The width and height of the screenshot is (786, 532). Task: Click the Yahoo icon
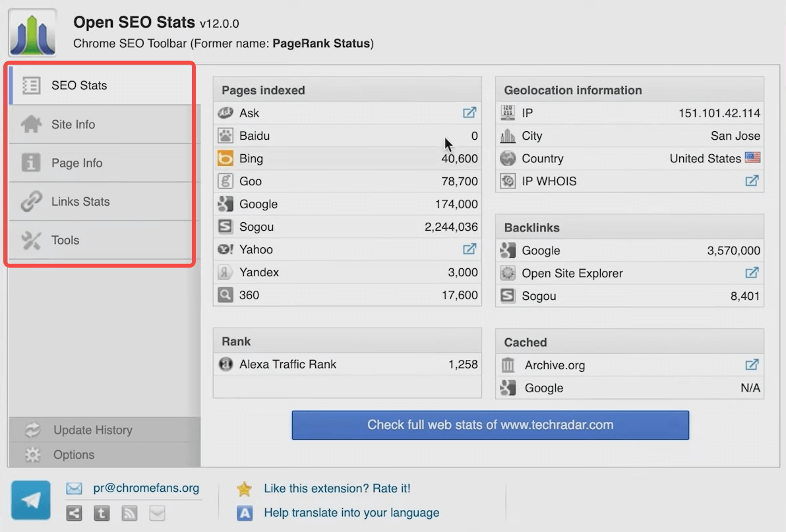pyautogui.click(x=225, y=249)
